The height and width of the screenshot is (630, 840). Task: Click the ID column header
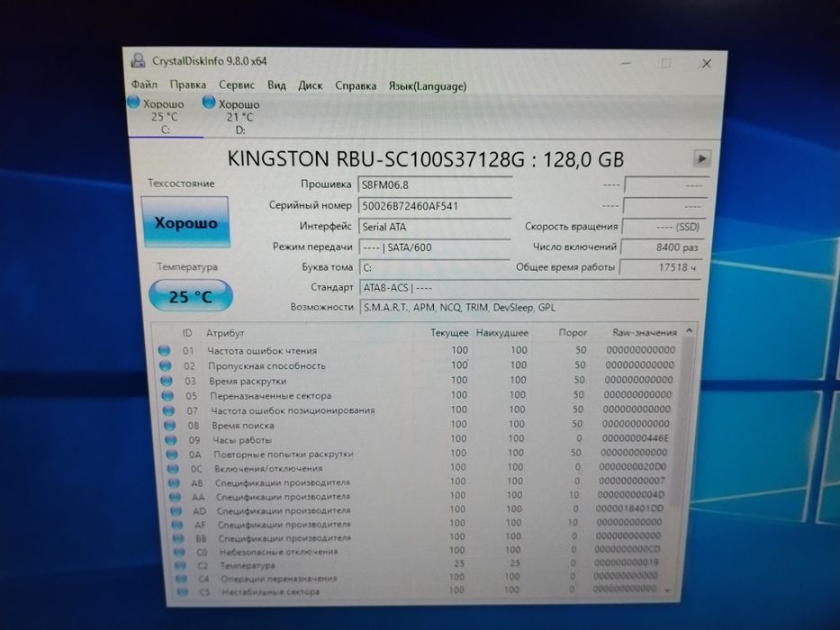tap(187, 333)
